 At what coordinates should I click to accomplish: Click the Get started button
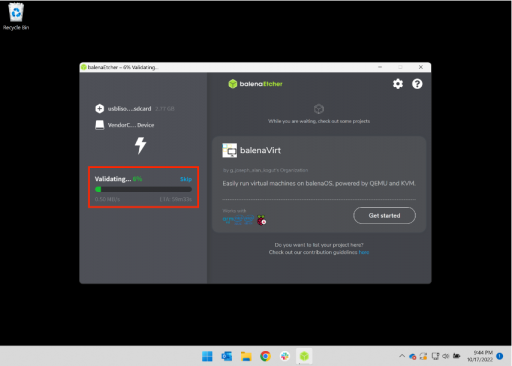tap(384, 215)
